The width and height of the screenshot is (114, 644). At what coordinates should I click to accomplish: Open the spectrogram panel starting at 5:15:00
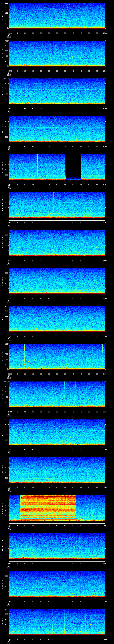[x=57, y=53]
